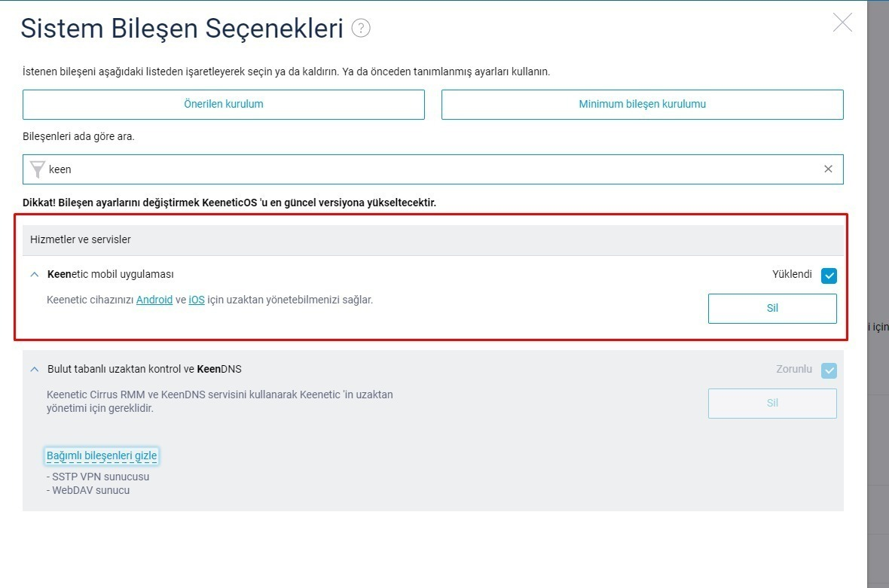
Task: Click the 'Keenetic Cirrus RMM ve KeenDNS' description
Action: pyautogui.click(x=219, y=401)
